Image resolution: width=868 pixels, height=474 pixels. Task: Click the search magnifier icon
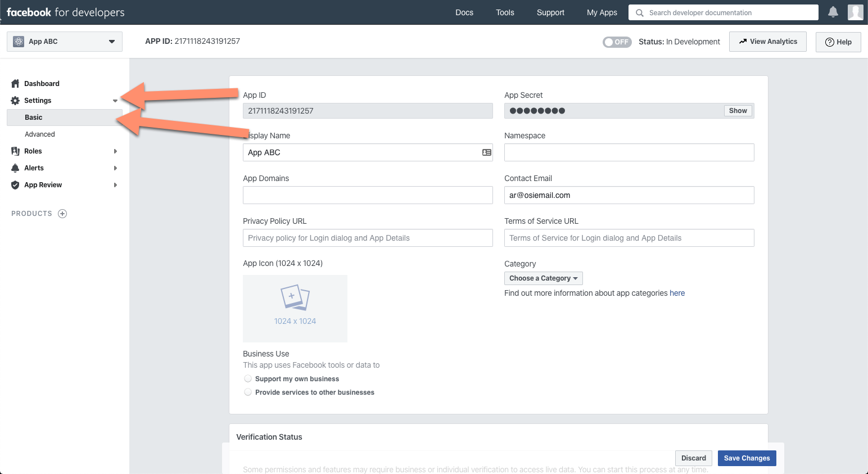[639, 12]
